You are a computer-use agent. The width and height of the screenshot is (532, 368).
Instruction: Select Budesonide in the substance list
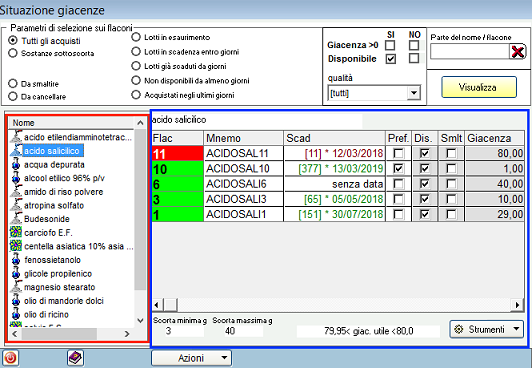pyautogui.click(x=47, y=219)
